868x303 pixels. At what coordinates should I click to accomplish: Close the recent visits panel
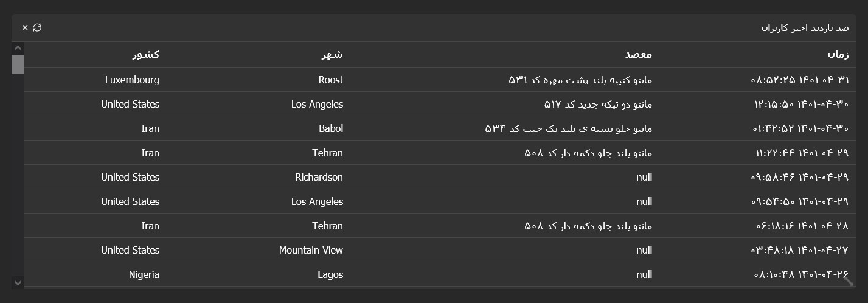(x=25, y=27)
